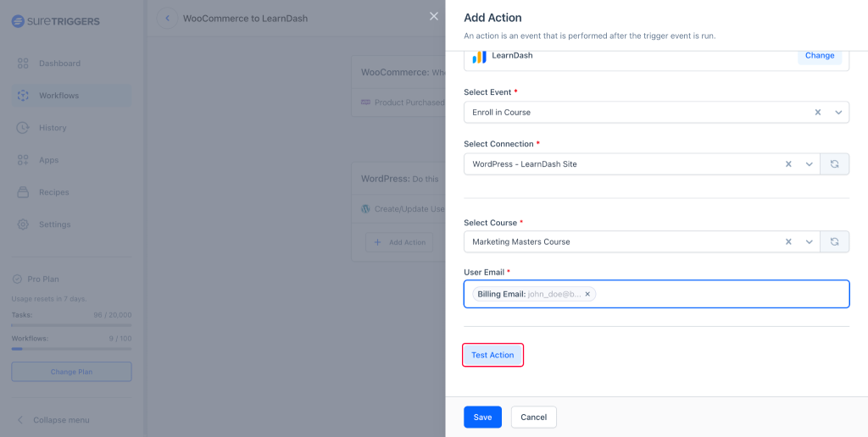The width and height of the screenshot is (868, 437).
Task: Go to Workflows section
Action: pyautogui.click(x=71, y=95)
